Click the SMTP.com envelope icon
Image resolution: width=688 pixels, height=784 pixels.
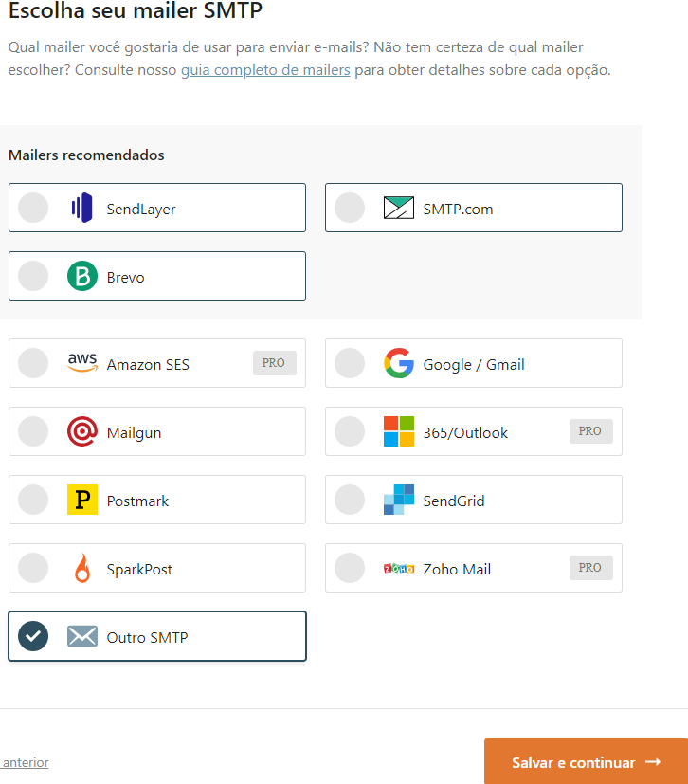399,208
